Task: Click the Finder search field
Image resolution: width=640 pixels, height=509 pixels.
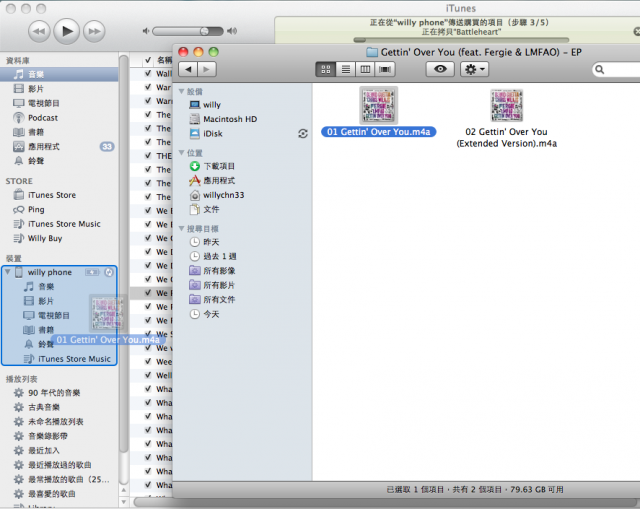Action: (616, 69)
